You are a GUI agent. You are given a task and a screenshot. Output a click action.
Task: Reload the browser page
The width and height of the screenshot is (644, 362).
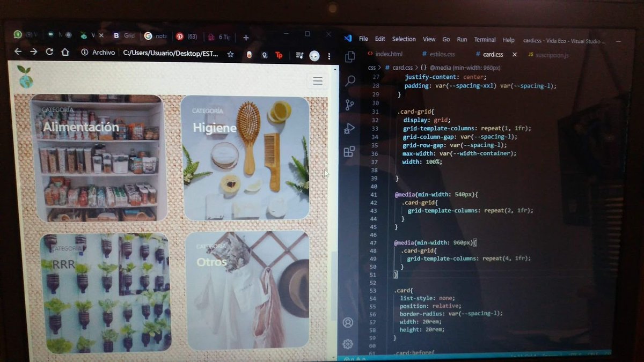[x=49, y=52]
